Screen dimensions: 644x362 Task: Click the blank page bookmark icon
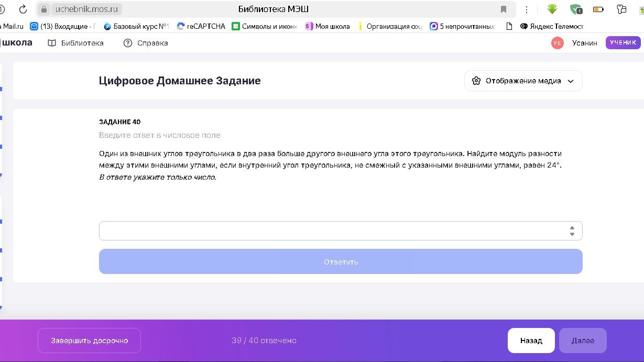pyautogui.click(x=509, y=26)
